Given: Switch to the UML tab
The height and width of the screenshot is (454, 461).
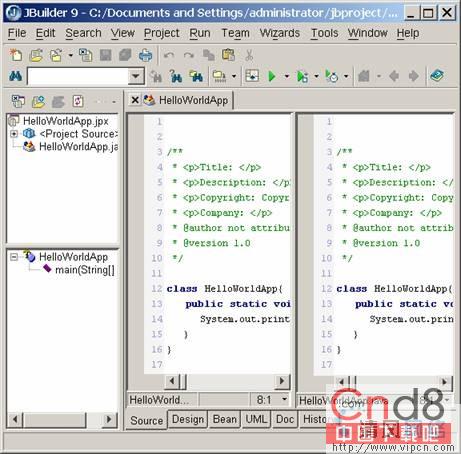Looking at the screenshot, I should click(x=256, y=419).
